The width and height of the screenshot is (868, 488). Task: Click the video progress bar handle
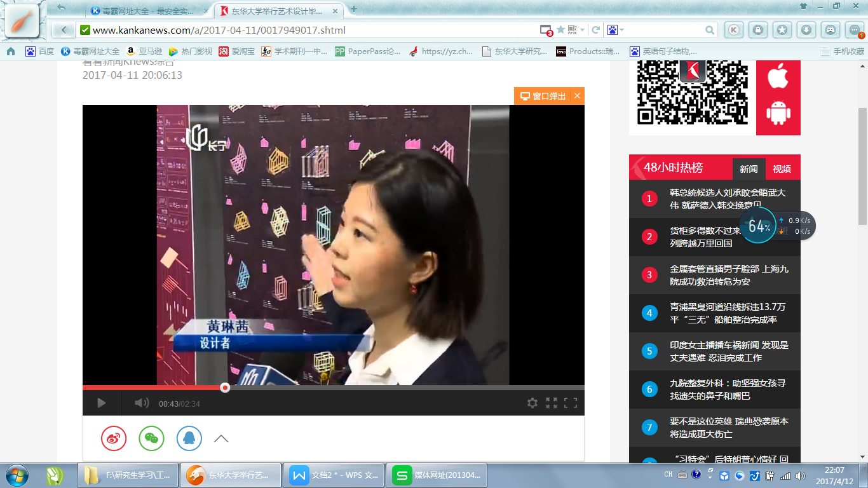tap(225, 387)
